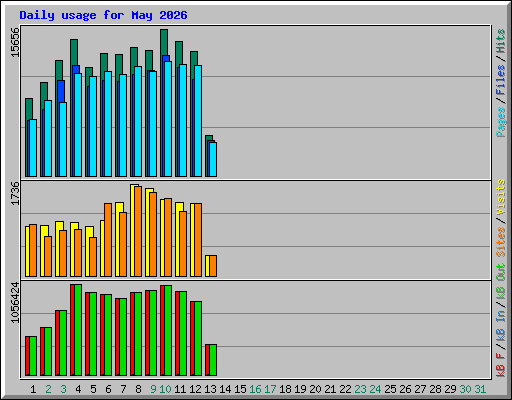Select day 29 on the x-axis
Image resolution: width=512 pixels, height=400 pixels.
450,389
